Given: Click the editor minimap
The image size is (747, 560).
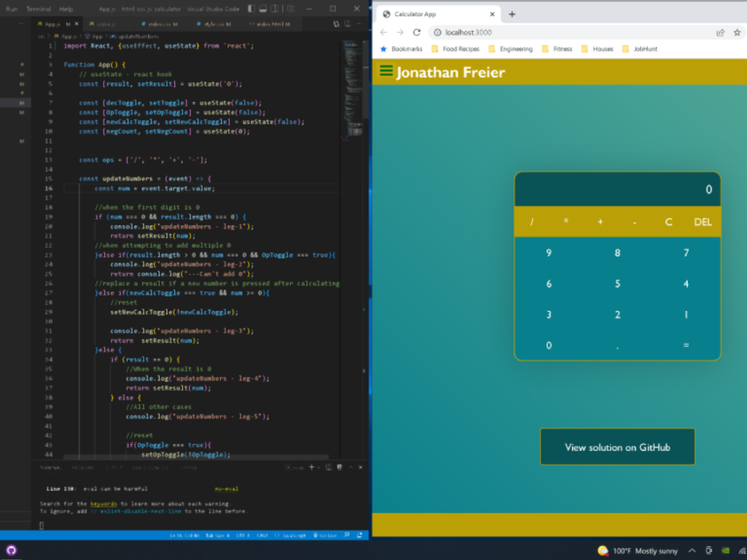Looking at the screenshot, I should [x=352, y=90].
